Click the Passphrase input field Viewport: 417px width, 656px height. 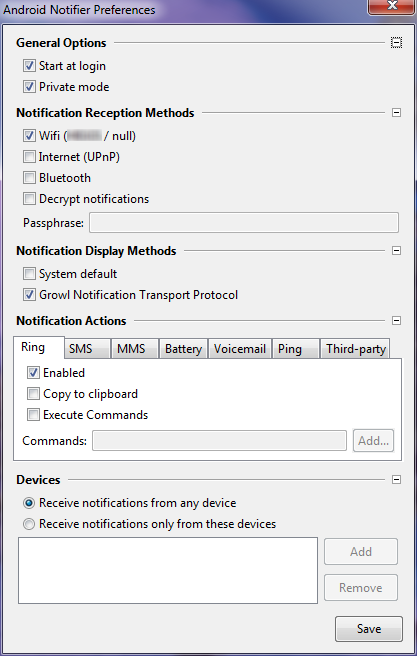point(244,223)
